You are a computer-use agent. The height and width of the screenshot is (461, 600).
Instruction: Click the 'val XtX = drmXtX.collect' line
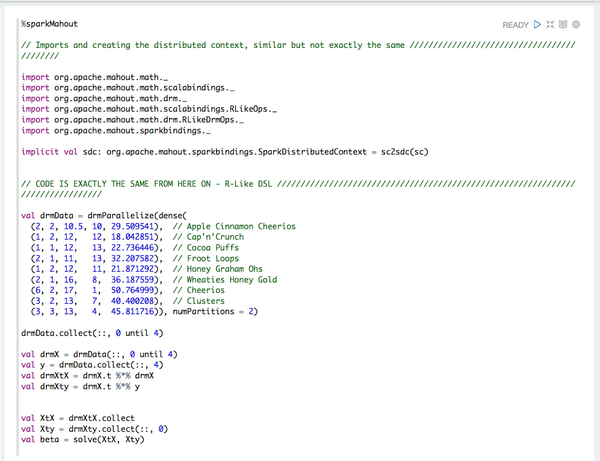pyautogui.click(x=78, y=418)
